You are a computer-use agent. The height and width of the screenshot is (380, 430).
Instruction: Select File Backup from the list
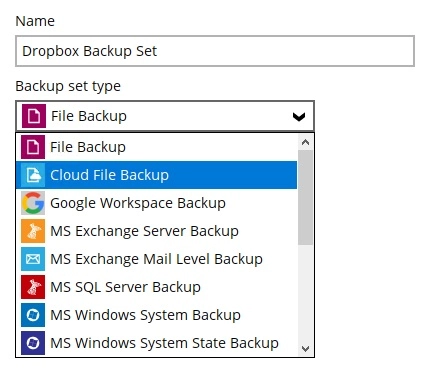pos(156,147)
